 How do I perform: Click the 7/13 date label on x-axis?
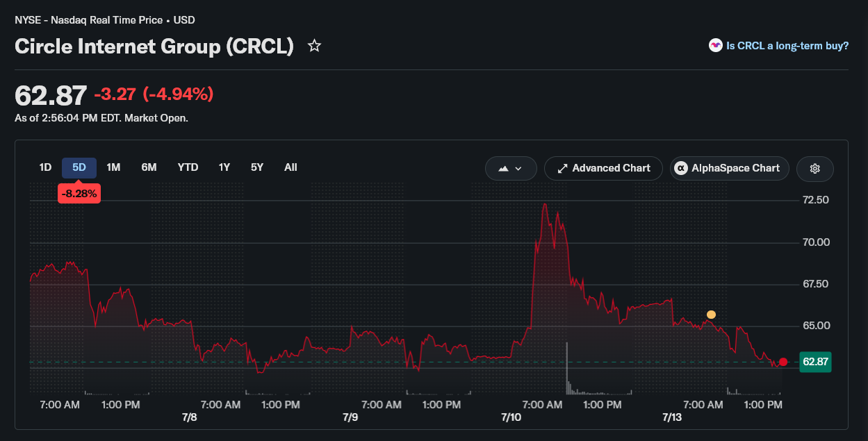[x=672, y=417]
